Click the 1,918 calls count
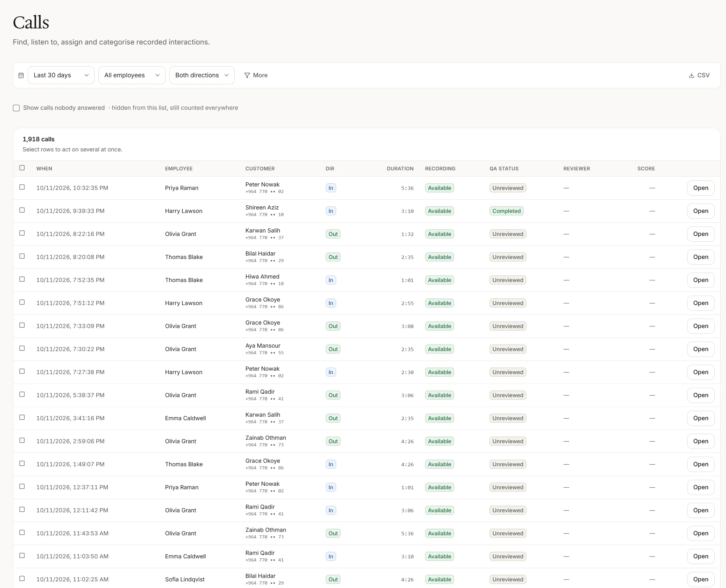 click(38, 139)
